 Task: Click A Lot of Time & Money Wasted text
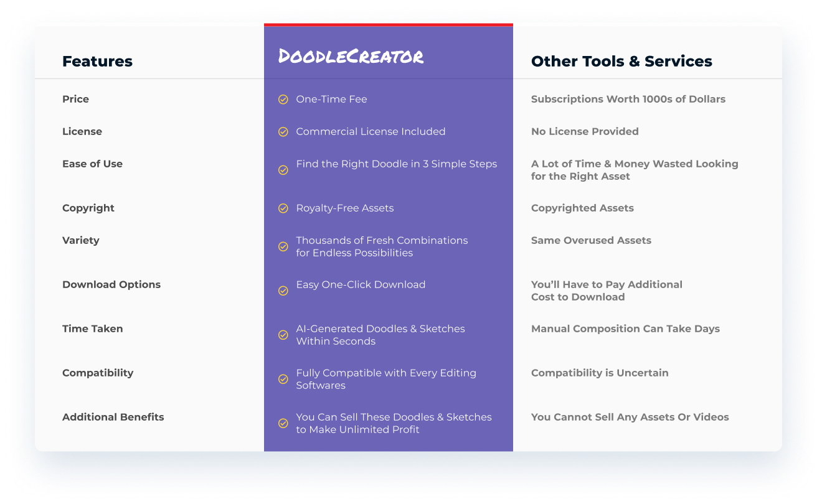pyautogui.click(x=635, y=170)
